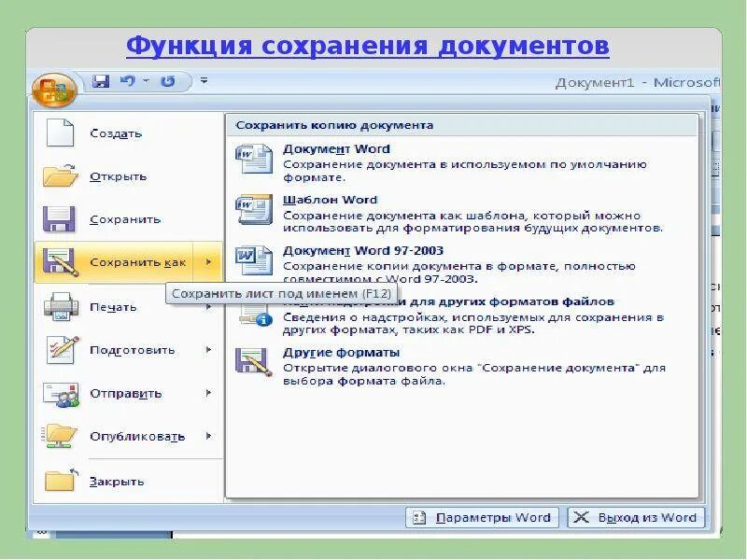The height and width of the screenshot is (560, 747).
Task: Click the Другие форматы floppy pencil icon
Action: pyautogui.click(x=254, y=362)
